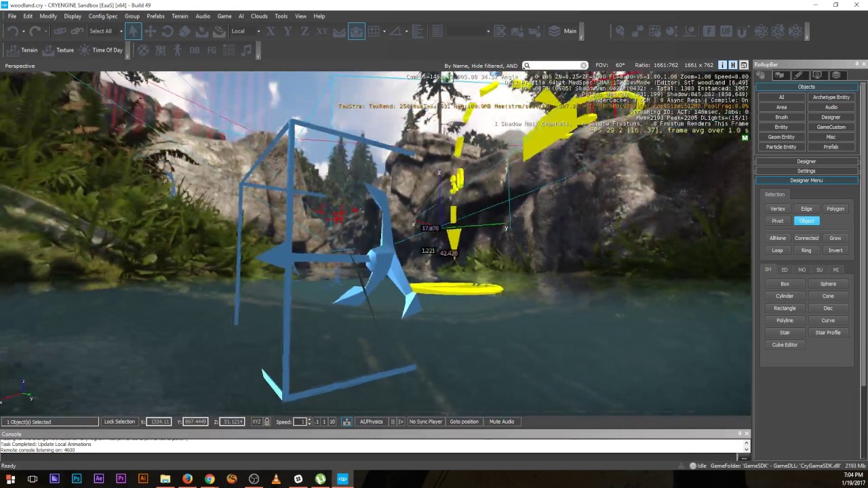The height and width of the screenshot is (488, 868).
Task: Click the console scrollbar down arrow
Action: click(x=747, y=449)
